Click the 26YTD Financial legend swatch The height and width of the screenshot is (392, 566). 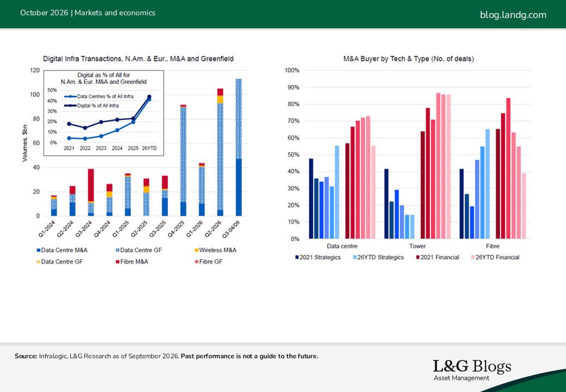pyautogui.click(x=473, y=258)
